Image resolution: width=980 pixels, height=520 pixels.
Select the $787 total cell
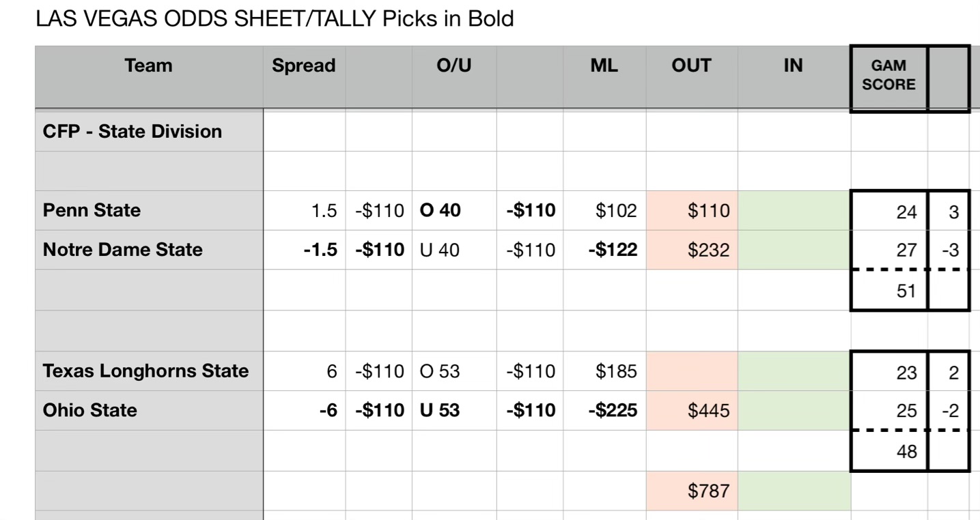pyautogui.click(x=692, y=491)
